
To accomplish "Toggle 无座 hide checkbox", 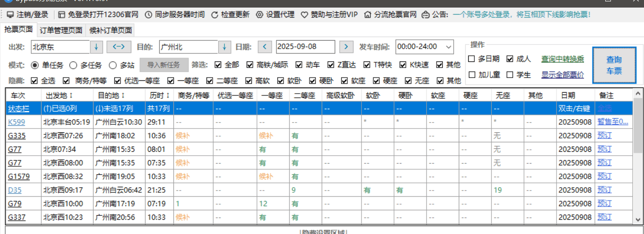I will (418, 80).
